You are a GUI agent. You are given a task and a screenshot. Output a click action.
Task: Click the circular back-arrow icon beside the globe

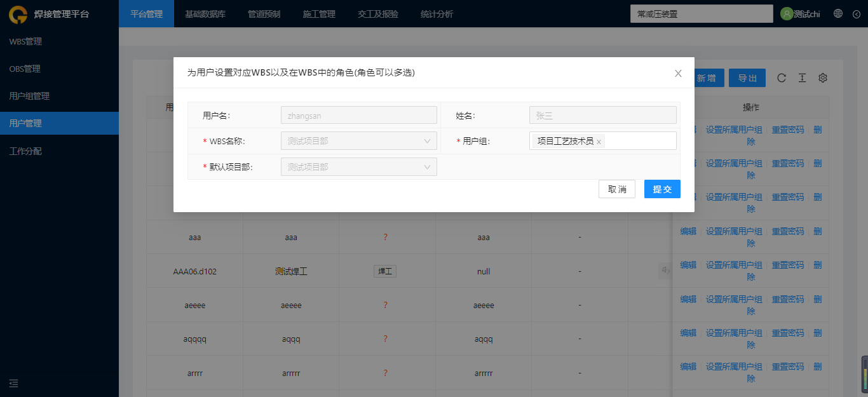(x=856, y=13)
